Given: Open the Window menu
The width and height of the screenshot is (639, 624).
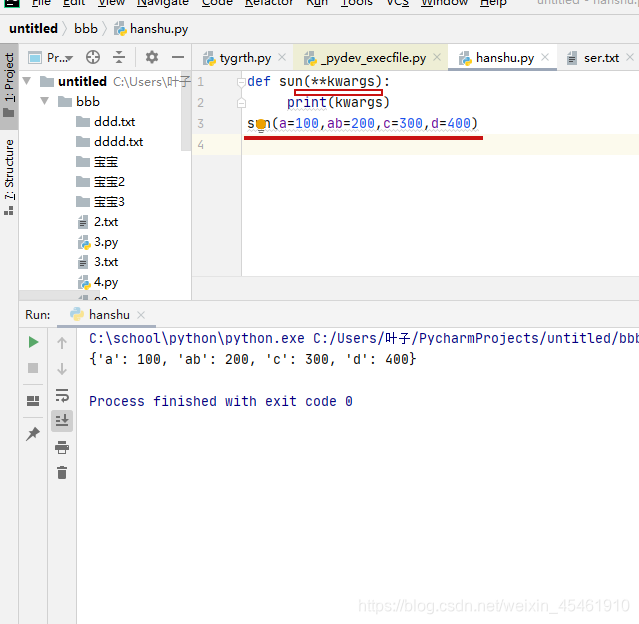Looking at the screenshot, I should point(444,3).
